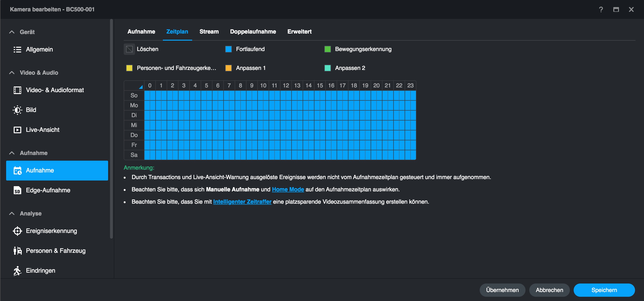Screen dimensions: 644x301
Task: Click the Live-Ansicht play icon
Action: (17, 130)
